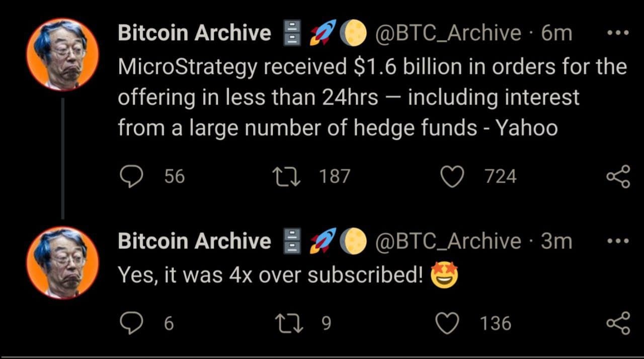Like the MicroStrategy $1.6 billion tweet
This screenshot has width=644, height=359.
pos(451,176)
